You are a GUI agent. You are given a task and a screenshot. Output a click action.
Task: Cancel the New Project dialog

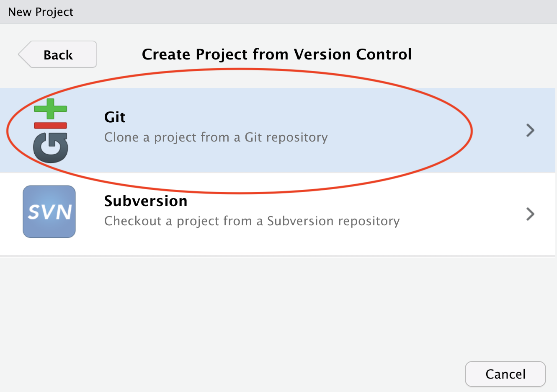[505, 374]
